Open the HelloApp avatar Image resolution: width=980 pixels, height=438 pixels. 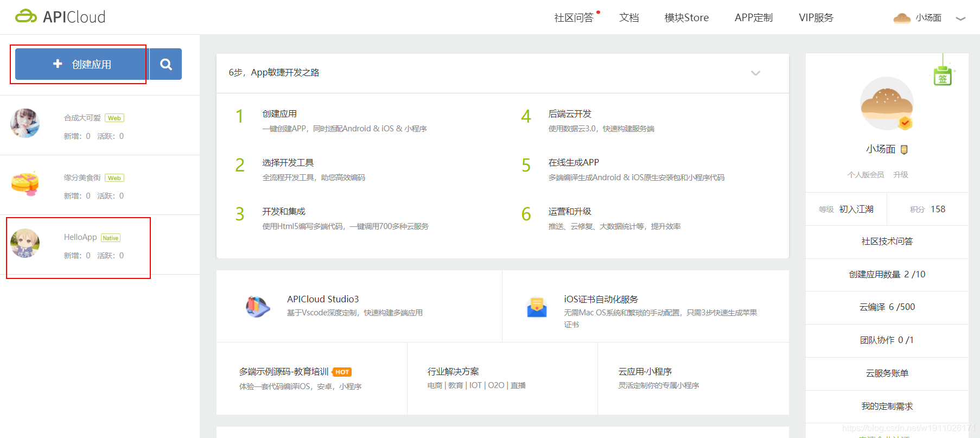[x=25, y=243]
